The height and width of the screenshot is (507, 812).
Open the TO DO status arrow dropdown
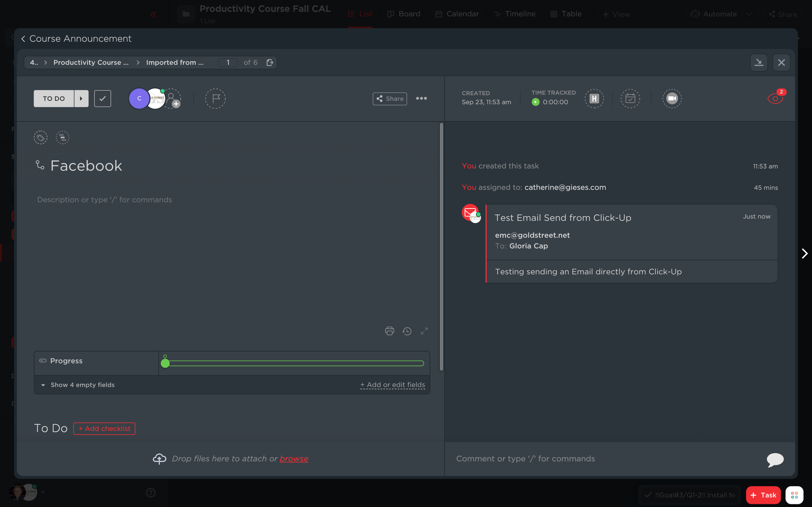point(81,99)
